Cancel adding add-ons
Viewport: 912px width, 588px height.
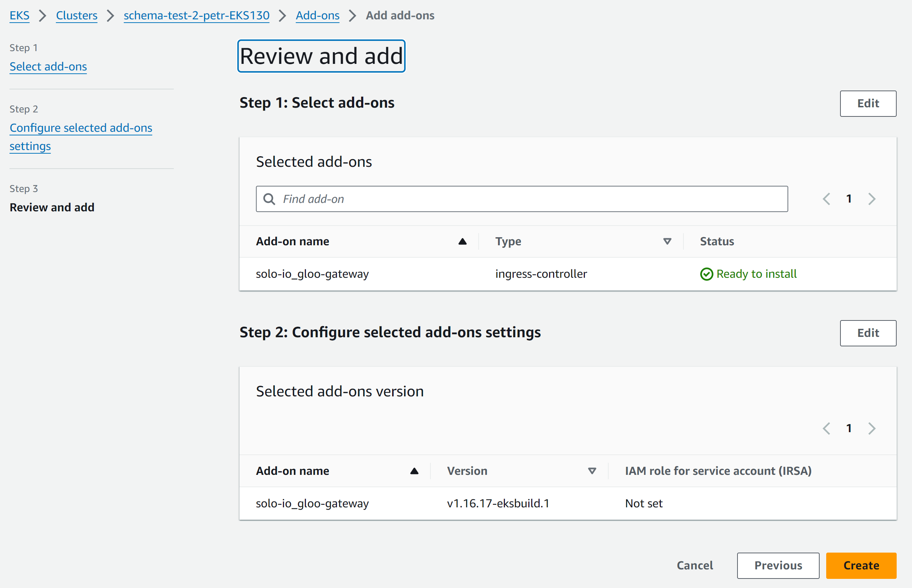(x=695, y=565)
